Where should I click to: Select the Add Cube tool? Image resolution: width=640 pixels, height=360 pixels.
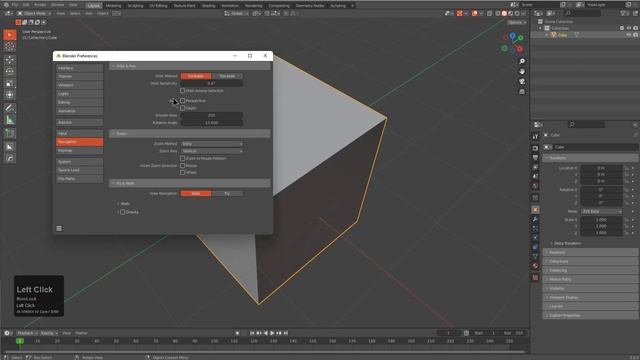click(10, 133)
